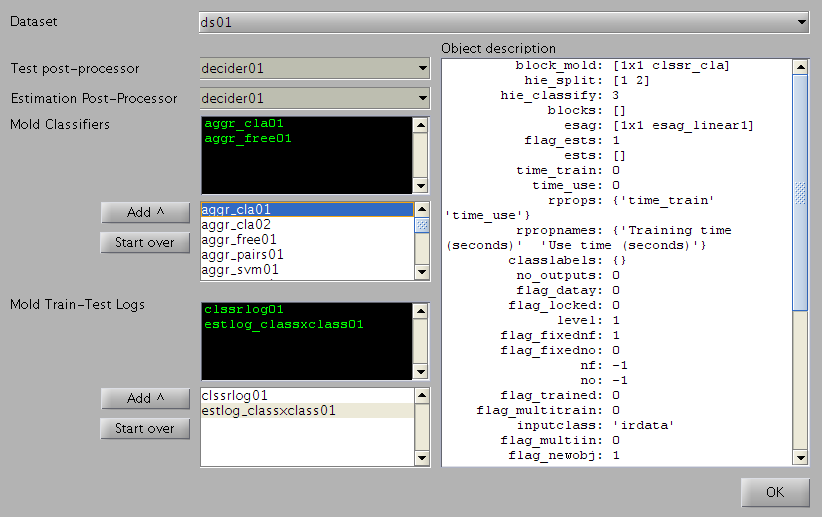
Task: Select aggr_cla02 in the classifier list
Action: [x=307, y=225]
